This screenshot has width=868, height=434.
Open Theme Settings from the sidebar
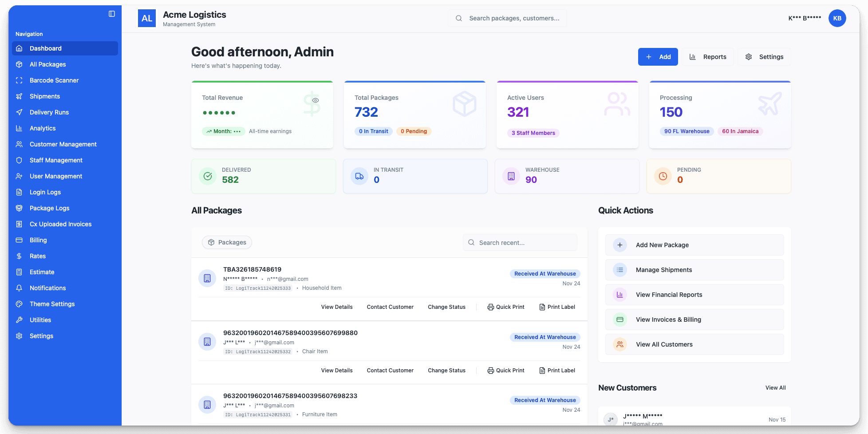tap(52, 304)
